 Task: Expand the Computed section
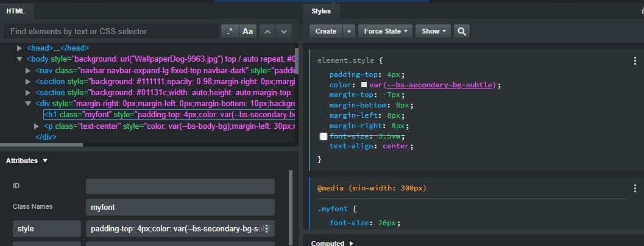(351, 243)
